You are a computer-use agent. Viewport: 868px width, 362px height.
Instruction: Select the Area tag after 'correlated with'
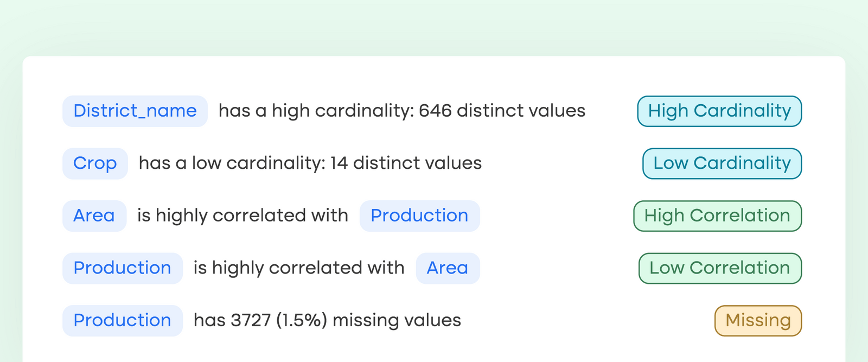[x=447, y=268]
